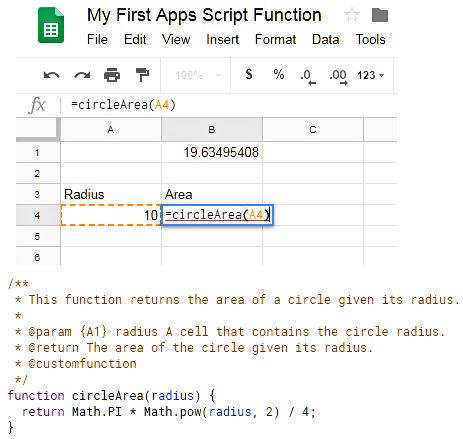The height and width of the screenshot is (439, 463).
Task: Select column B header
Action: tap(212, 130)
